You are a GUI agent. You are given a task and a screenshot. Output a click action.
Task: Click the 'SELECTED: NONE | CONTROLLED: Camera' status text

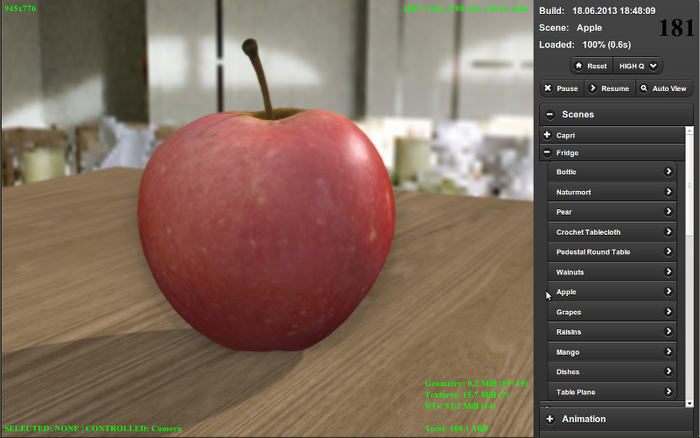tap(93, 428)
